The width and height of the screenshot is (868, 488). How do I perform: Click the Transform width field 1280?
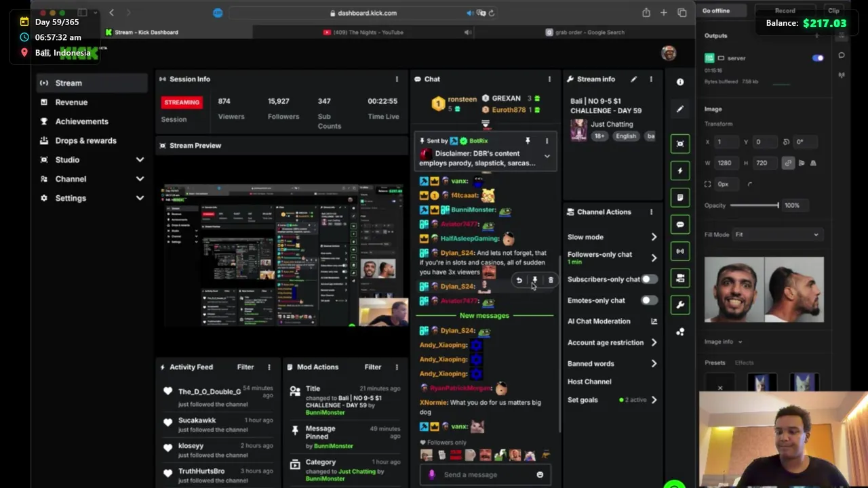(728, 163)
